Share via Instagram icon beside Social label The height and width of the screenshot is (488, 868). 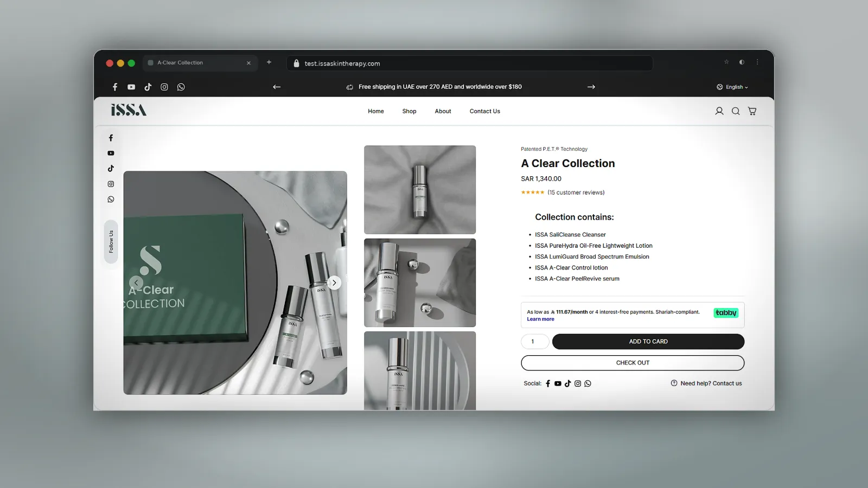click(x=578, y=383)
